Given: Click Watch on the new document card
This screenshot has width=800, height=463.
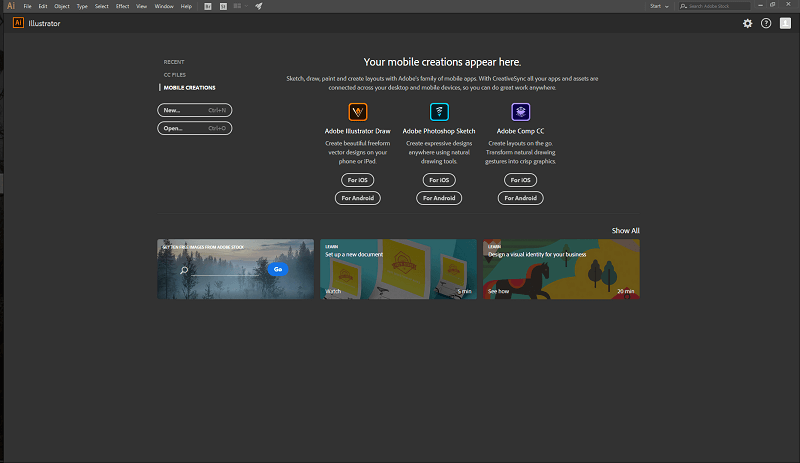Looking at the screenshot, I should (x=333, y=291).
